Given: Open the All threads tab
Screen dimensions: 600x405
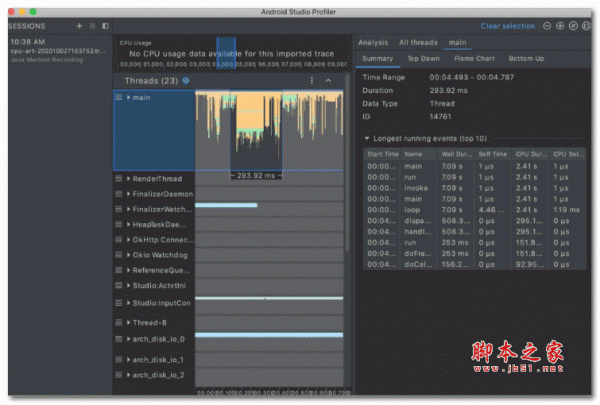Looking at the screenshot, I should (418, 42).
